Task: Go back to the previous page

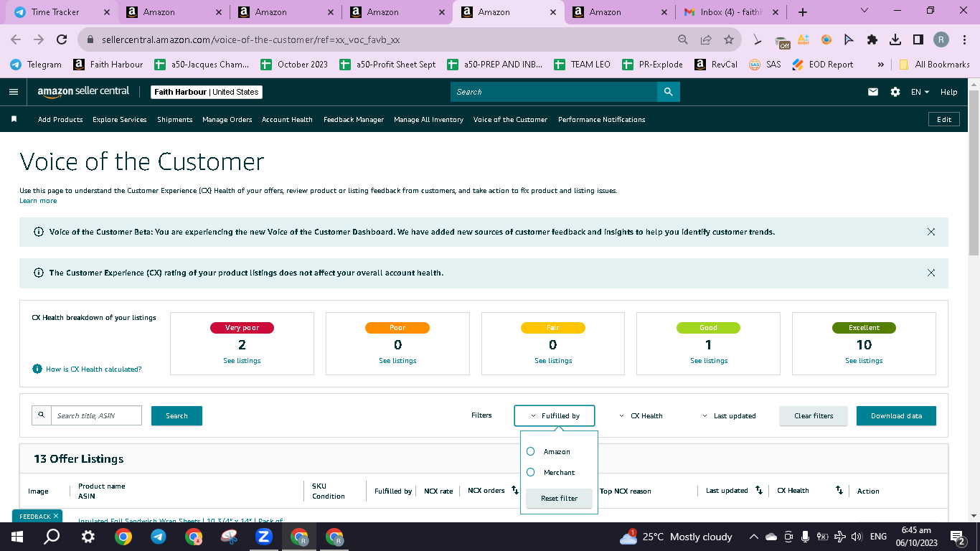Action: coord(16,39)
